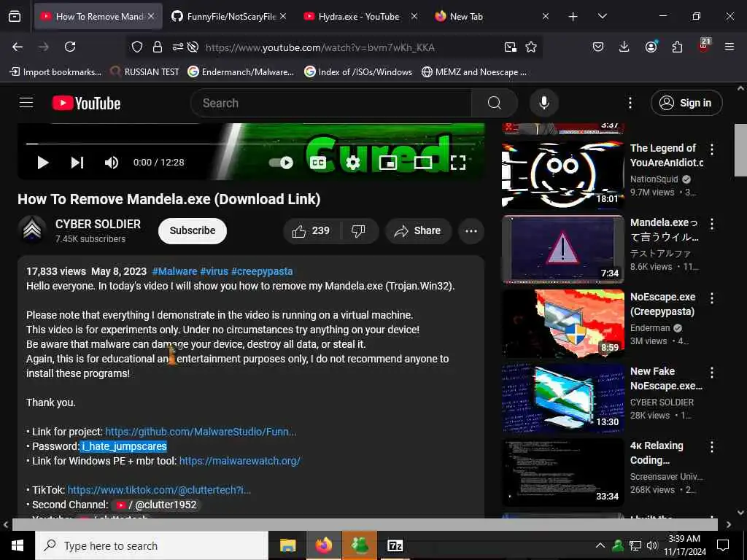
Task: Open Pocket save icon in toolbar
Action: point(598,47)
